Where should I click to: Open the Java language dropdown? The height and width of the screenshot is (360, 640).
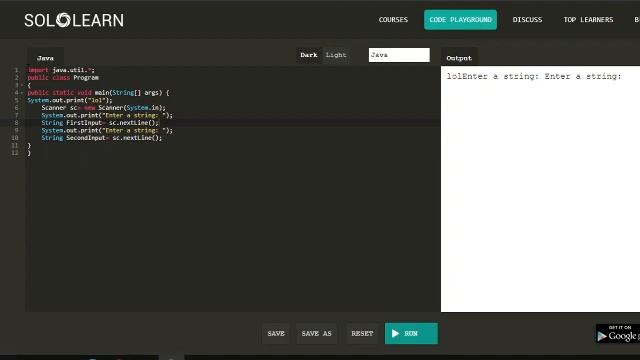coord(399,55)
